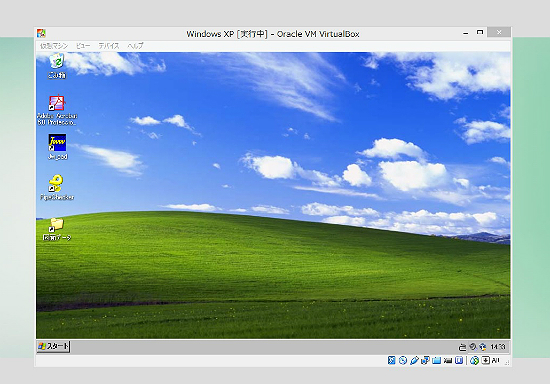The width and height of the screenshot is (550, 384).
Task: Open the XP スタート start menu button
Action: coord(53,346)
